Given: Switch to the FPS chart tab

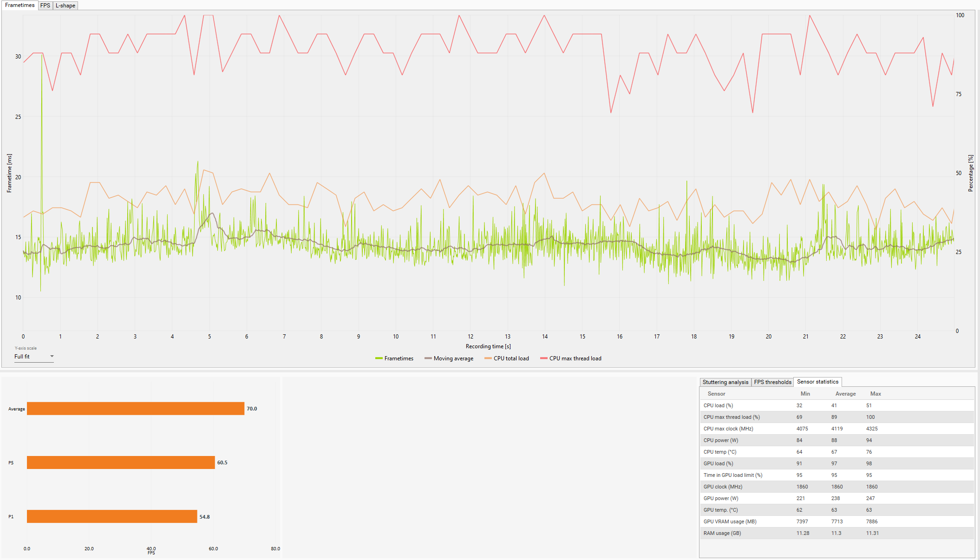Looking at the screenshot, I should [45, 6].
